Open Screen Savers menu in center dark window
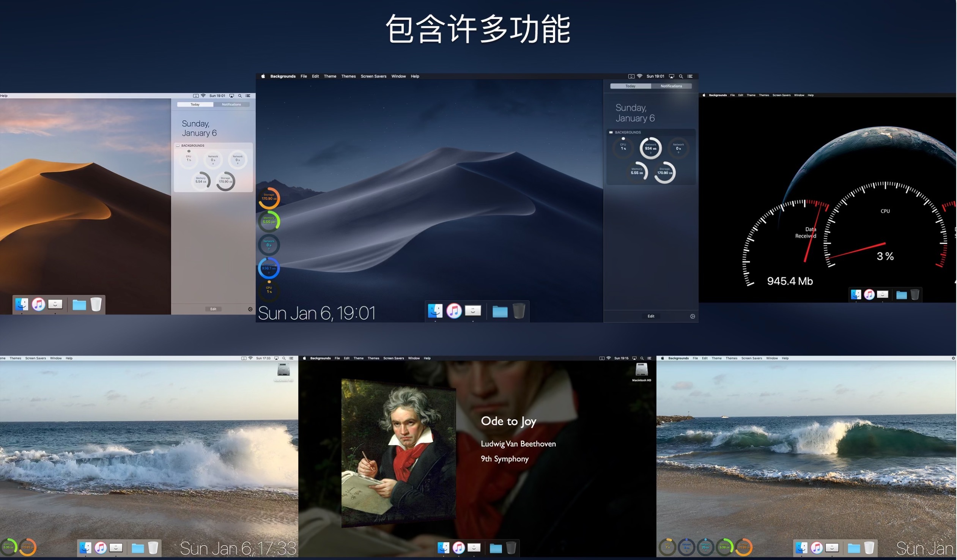The height and width of the screenshot is (560, 957). pyautogui.click(x=373, y=76)
